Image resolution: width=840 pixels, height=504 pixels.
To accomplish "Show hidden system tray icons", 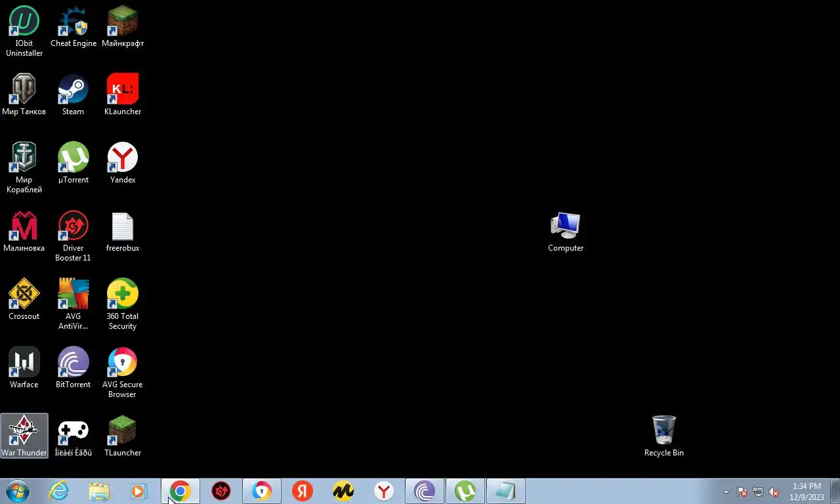I will [726, 492].
